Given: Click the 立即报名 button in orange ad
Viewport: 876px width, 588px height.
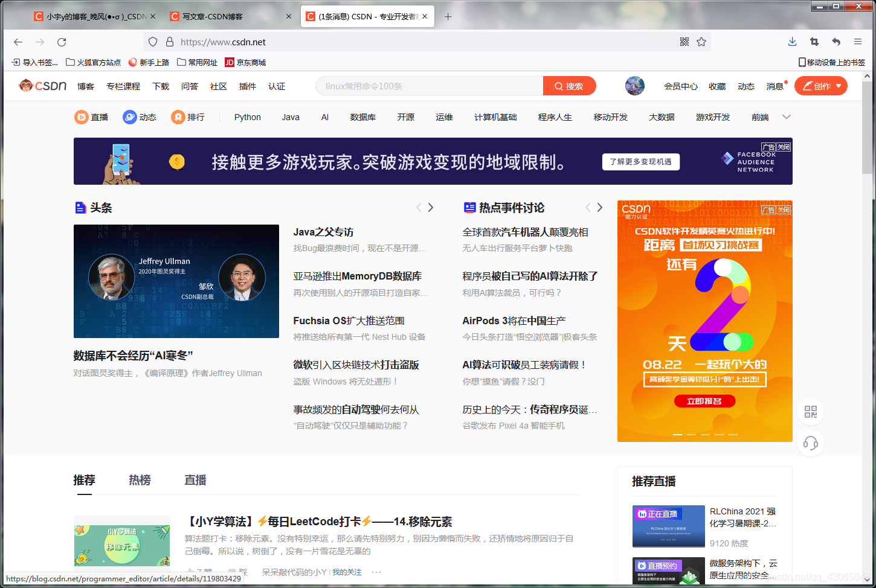Looking at the screenshot, I should click(704, 401).
